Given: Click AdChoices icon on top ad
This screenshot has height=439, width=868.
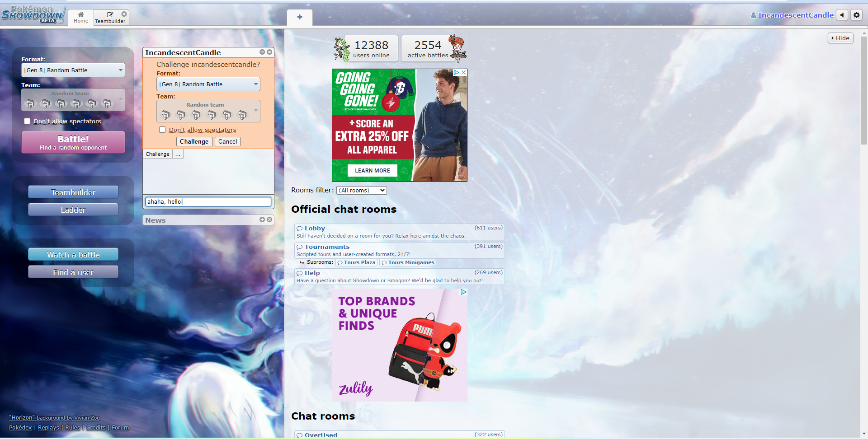Looking at the screenshot, I should [x=457, y=72].
